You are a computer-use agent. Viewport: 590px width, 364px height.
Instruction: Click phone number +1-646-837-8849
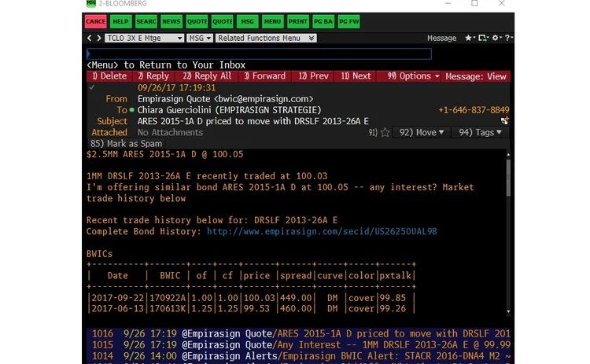[x=474, y=110]
